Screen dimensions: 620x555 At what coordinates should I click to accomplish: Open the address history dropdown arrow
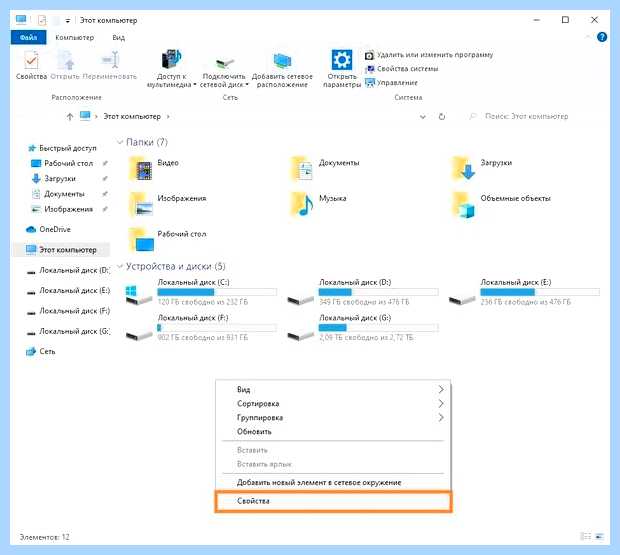pos(423,117)
